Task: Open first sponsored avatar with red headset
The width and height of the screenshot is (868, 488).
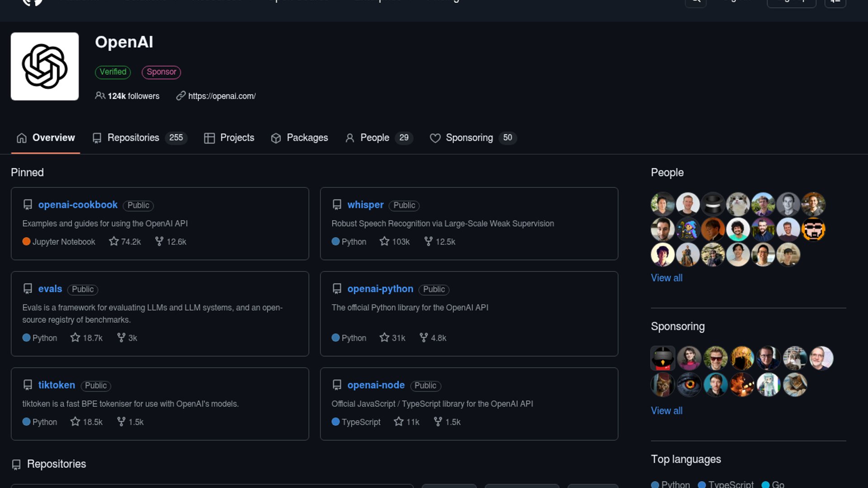Action: click(x=663, y=358)
